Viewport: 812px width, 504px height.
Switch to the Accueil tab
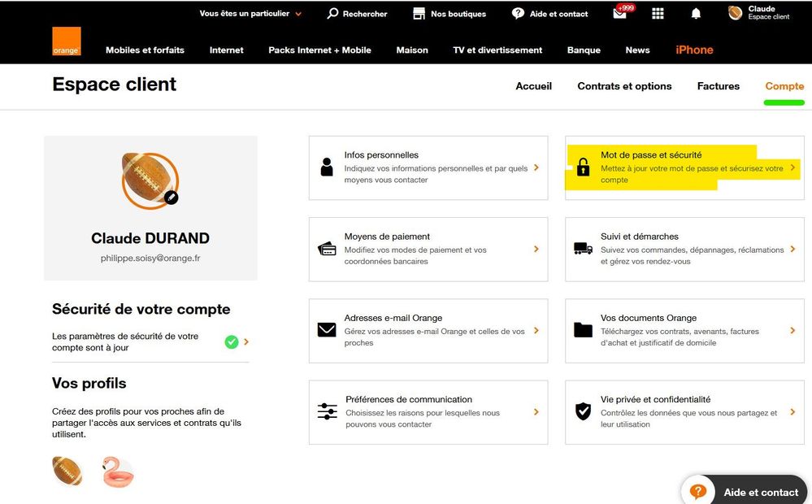point(534,86)
